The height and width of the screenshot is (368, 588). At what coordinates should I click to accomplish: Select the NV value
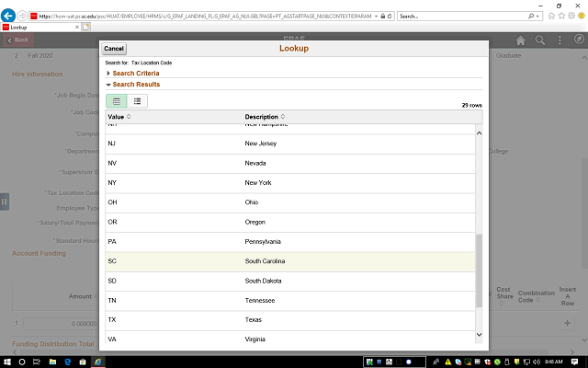pyautogui.click(x=112, y=163)
